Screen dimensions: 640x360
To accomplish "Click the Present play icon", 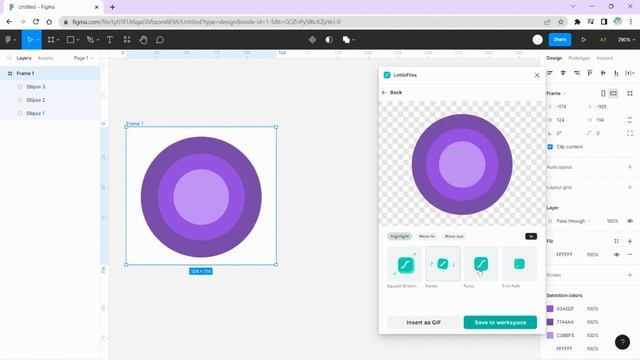I will pyautogui.click(x=584, y=40).
